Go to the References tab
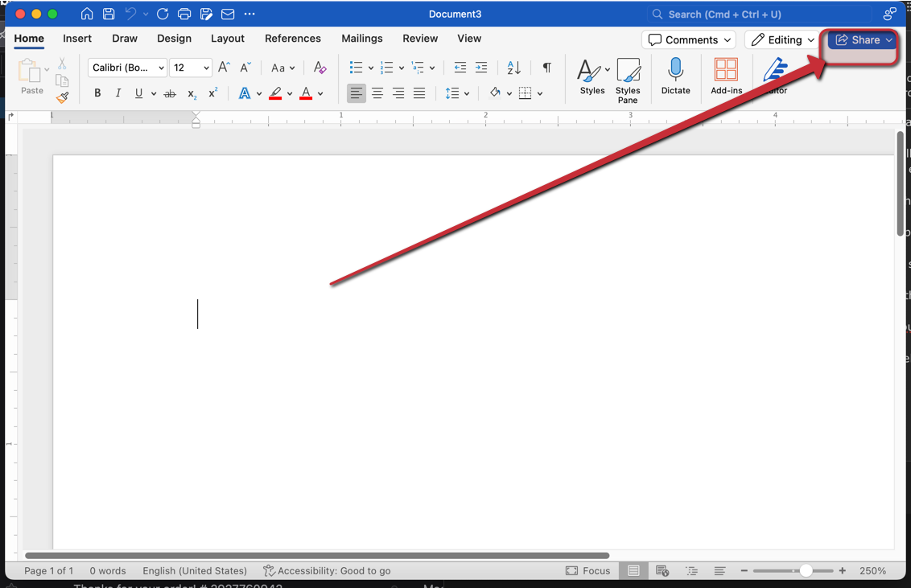The width and height of the screenshot is (911, 588). (x=293, y=39)
